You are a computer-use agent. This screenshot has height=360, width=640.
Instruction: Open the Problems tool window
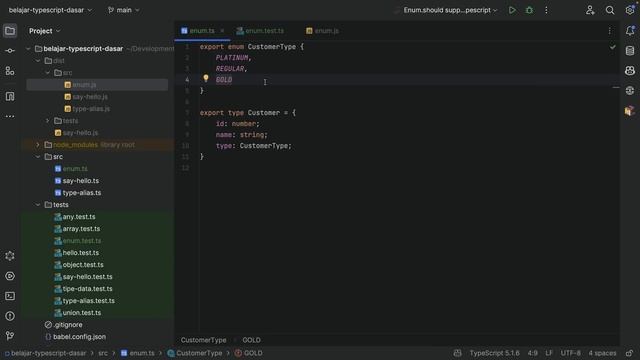click(10, 316)
